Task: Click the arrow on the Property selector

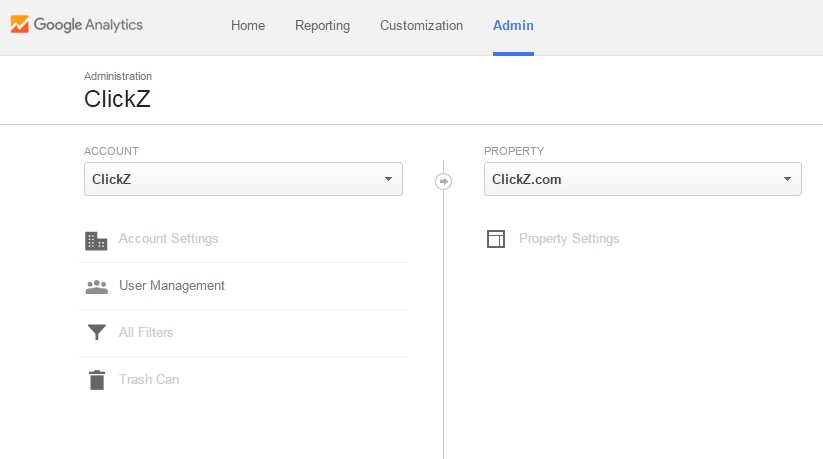Action: tap(787, 179)
